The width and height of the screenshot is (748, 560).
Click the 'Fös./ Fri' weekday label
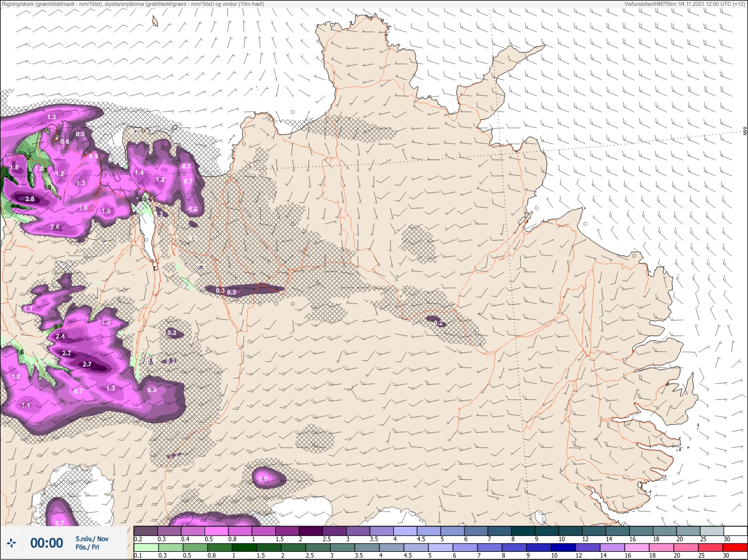(87, 548)
